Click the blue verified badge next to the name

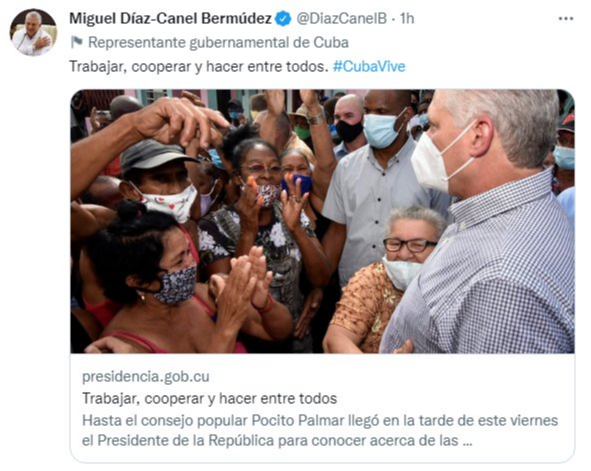point(283,18)
